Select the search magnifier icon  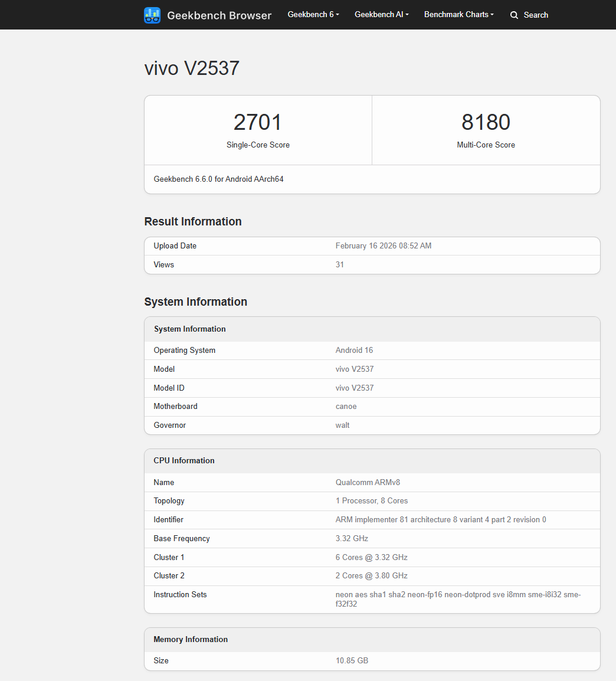click(514, 15)
